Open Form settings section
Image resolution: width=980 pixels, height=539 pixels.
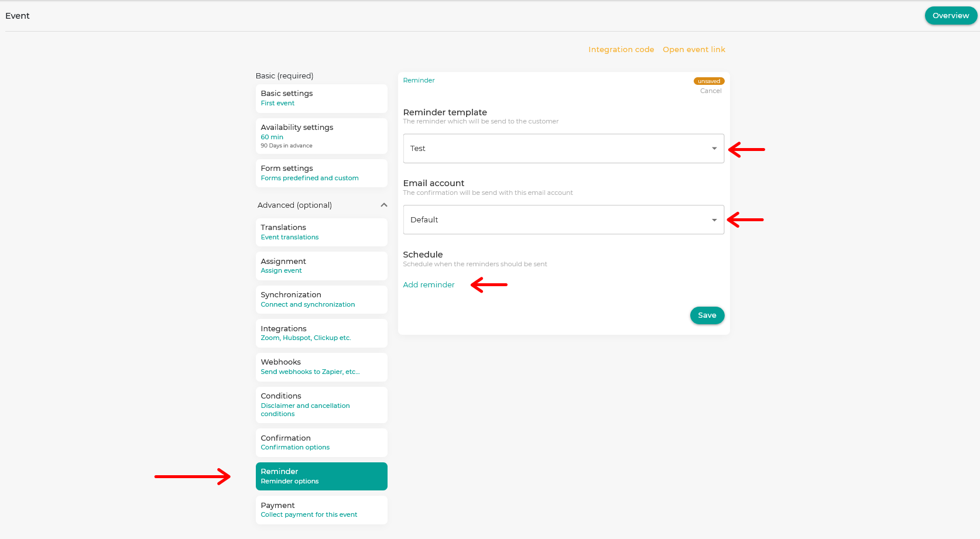click(x=321, y=173)
